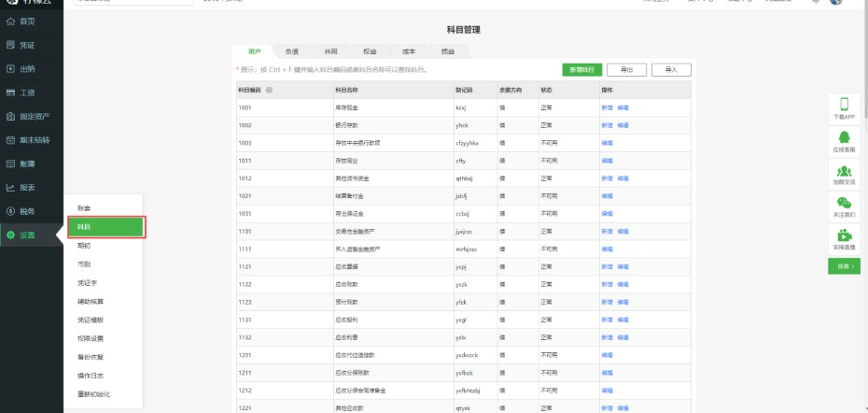Viewport: 868px width, 413px height.
Task: Go to 首页 home in sidebar
Action: pos(32,21)
